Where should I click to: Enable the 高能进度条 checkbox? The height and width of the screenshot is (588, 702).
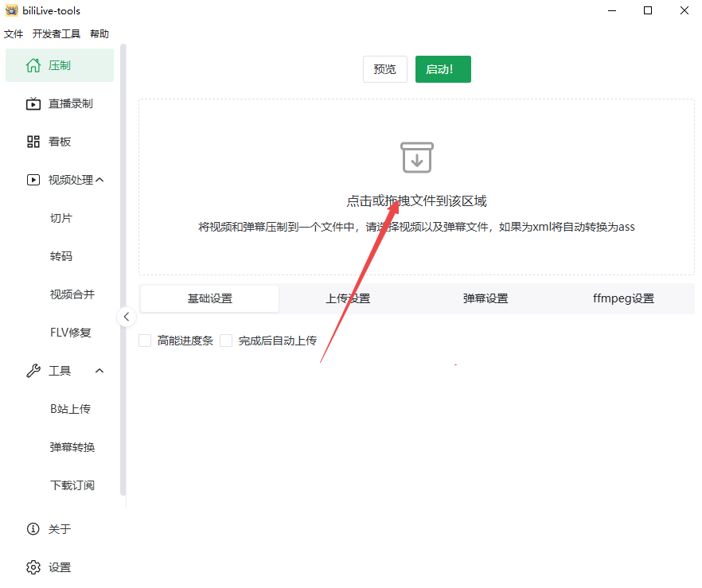145,341
